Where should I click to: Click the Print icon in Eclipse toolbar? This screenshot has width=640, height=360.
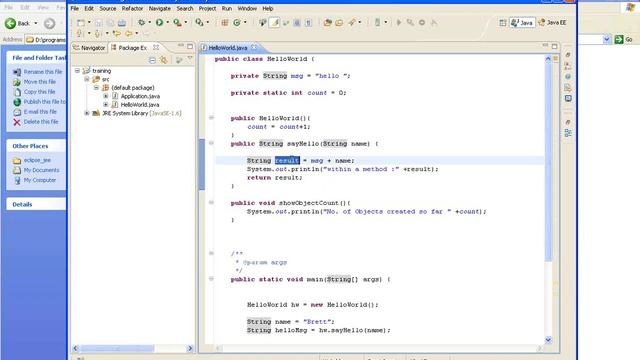coord(122,23)
